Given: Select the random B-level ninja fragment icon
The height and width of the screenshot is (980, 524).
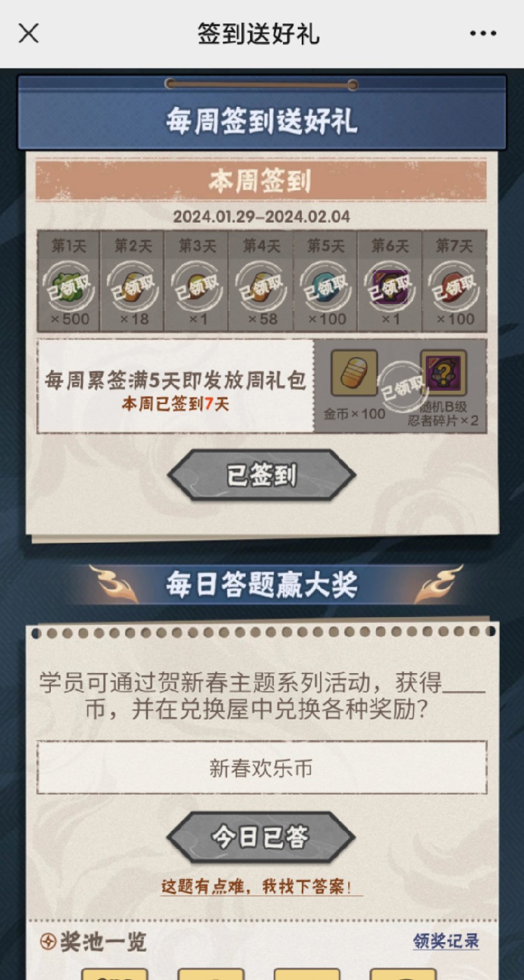Looking at the screenshot, I should (443, 373).
